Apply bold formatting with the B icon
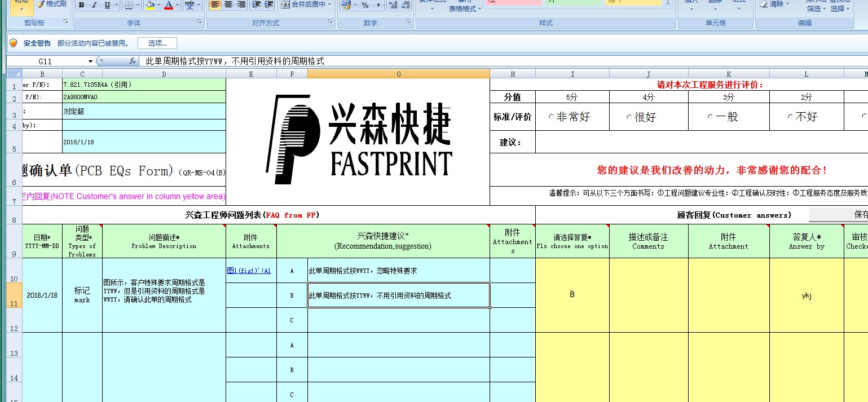The image size is (868, 402). point(81,5)
